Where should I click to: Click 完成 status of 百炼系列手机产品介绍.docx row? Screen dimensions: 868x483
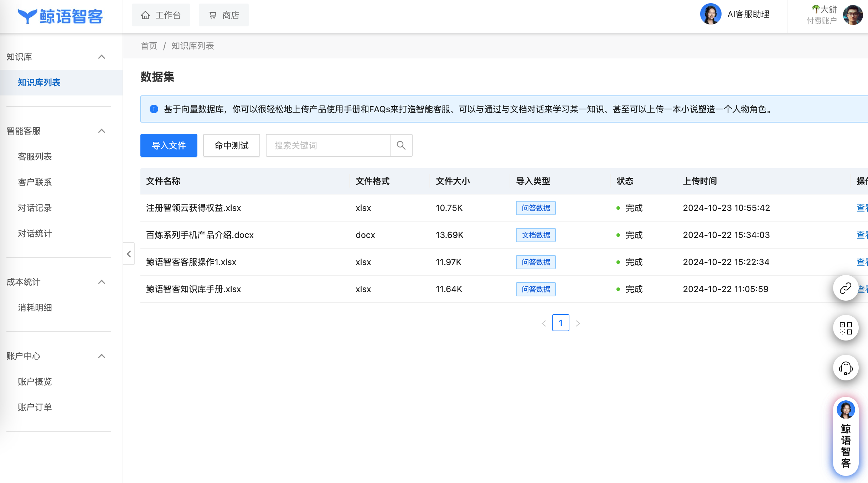630,235
